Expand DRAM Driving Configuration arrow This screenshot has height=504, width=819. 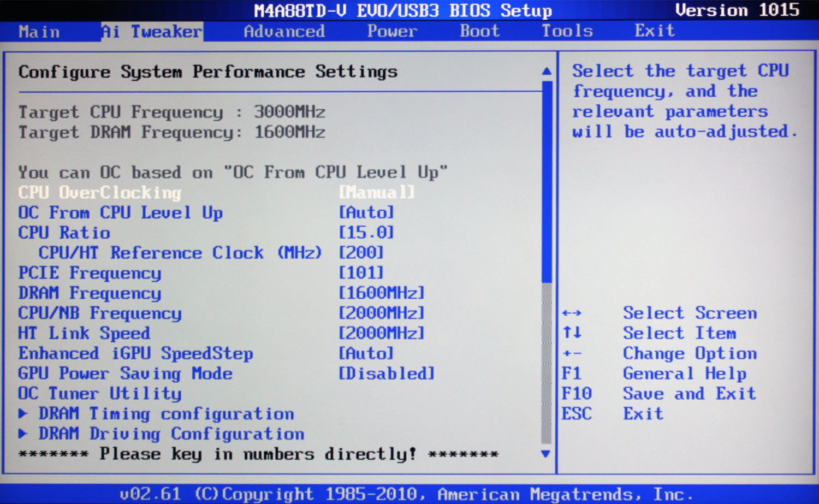pyautogui.click(x=23, y=434)
